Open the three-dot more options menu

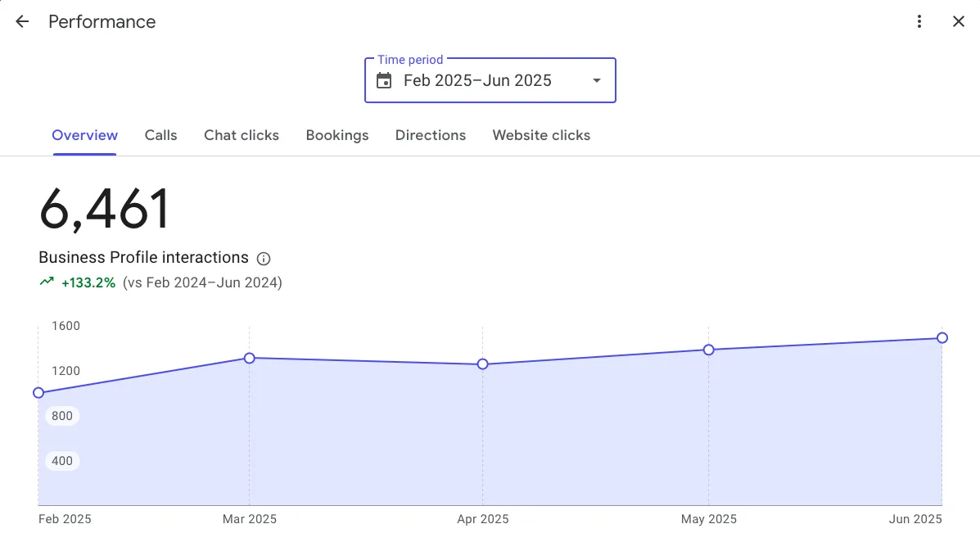point(919,22)
